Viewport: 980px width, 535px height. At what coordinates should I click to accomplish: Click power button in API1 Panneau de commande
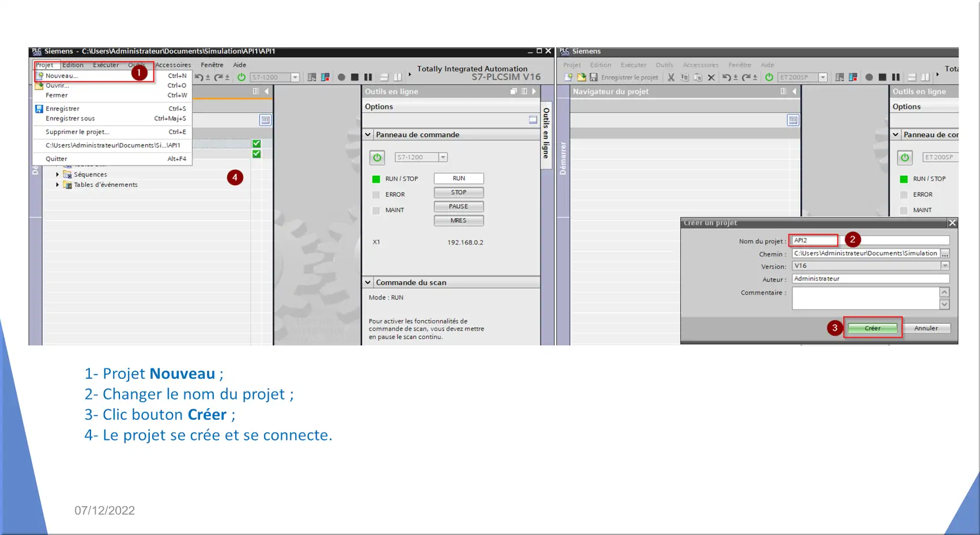[377, 157]
